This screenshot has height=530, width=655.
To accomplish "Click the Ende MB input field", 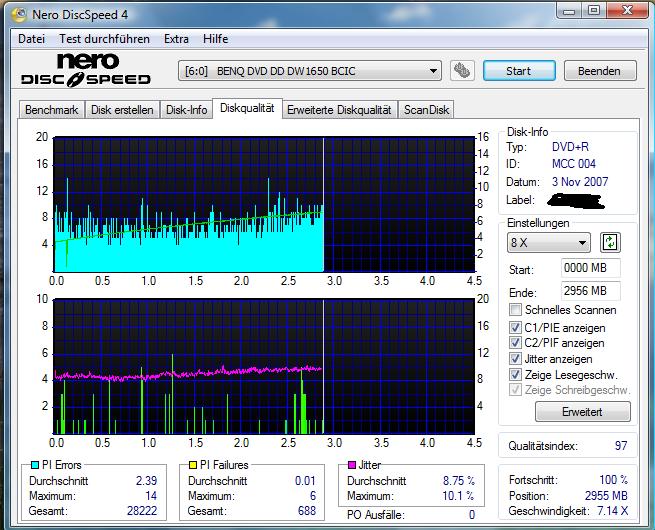I will click(590, 292).
